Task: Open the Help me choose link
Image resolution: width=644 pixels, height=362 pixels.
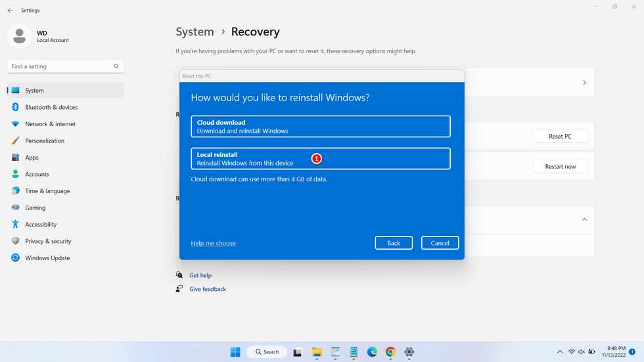Action: 213,243
